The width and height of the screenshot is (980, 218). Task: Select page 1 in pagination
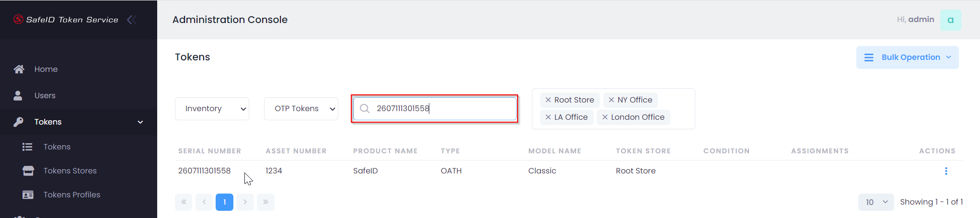coord(224,202)
